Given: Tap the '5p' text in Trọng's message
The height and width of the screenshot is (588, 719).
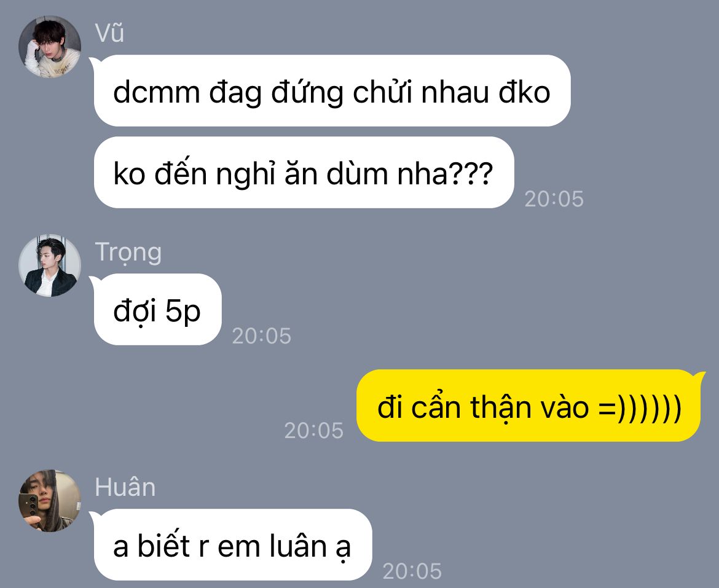Looking at the screenshot, I should tap(183, 312).
